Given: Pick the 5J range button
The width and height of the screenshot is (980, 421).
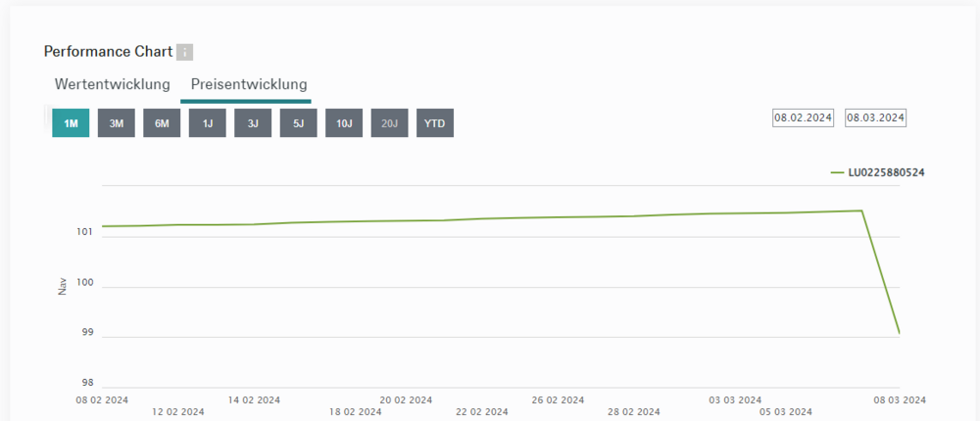Looking at the screenshot, I should [298, 123].
